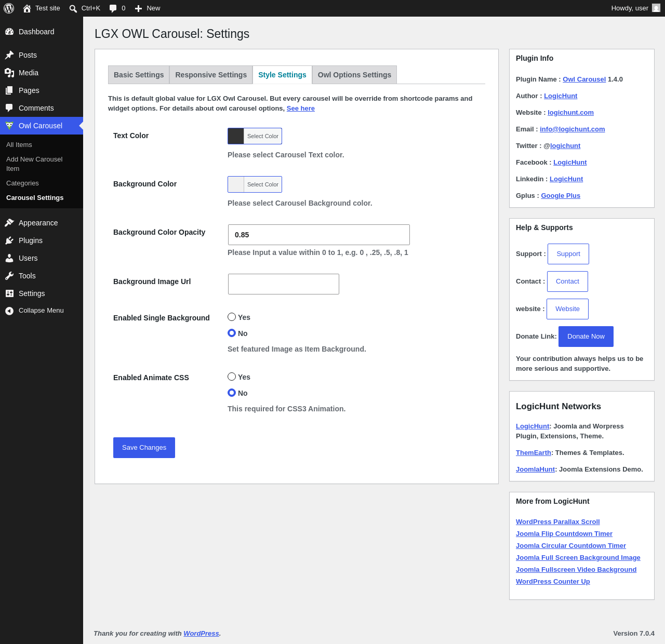The image size is (665, 644).
Task: Click the Save Changes button
Action: [144, 448]
